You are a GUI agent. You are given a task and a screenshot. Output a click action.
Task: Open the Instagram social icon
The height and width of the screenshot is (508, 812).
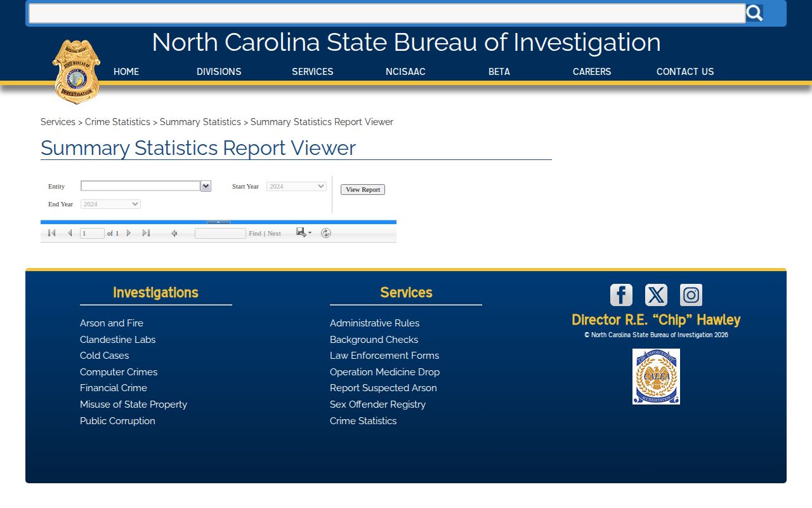(x=691, y=295)
